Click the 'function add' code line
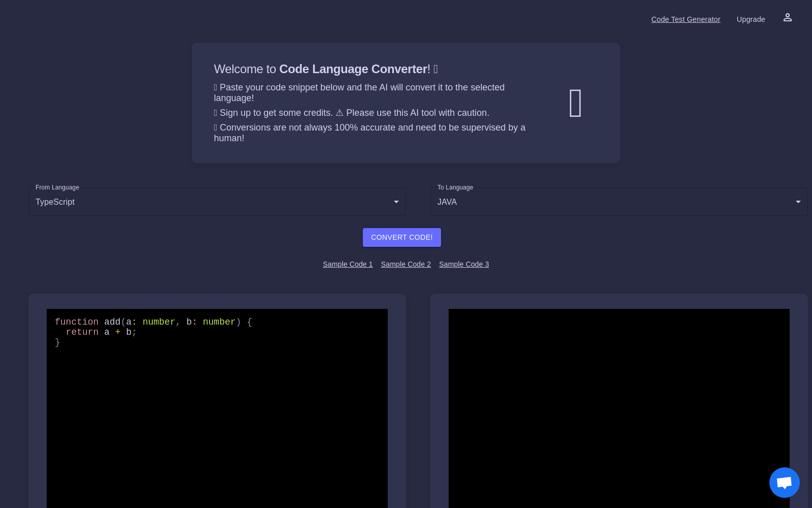The height and width of the screenshot is (508, 812). tap(153, 322)
